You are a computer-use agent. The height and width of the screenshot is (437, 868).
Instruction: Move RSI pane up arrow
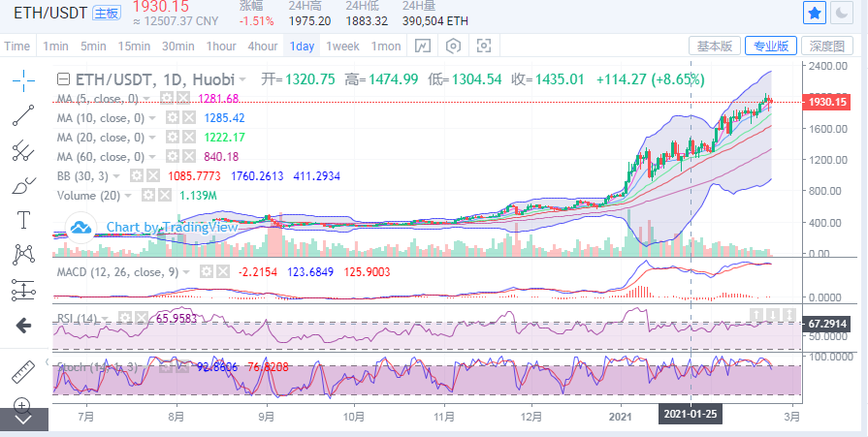(x=755, y=315)
